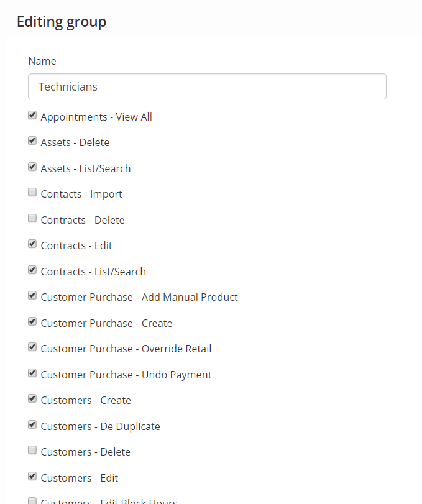The height and width of the screenshot is (504, 422).
Task: Toggle Customer Purchase - Add Manual Product
Action: click(x=32, y=295)
